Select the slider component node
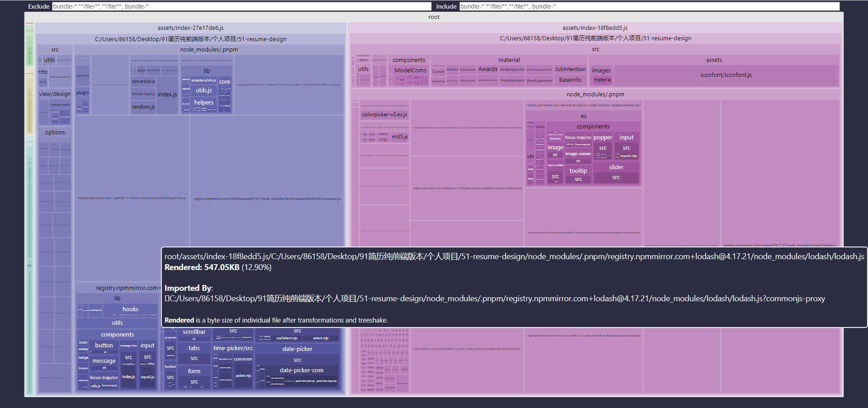Screen dimensions: 868x408 (x=616, y=167)
